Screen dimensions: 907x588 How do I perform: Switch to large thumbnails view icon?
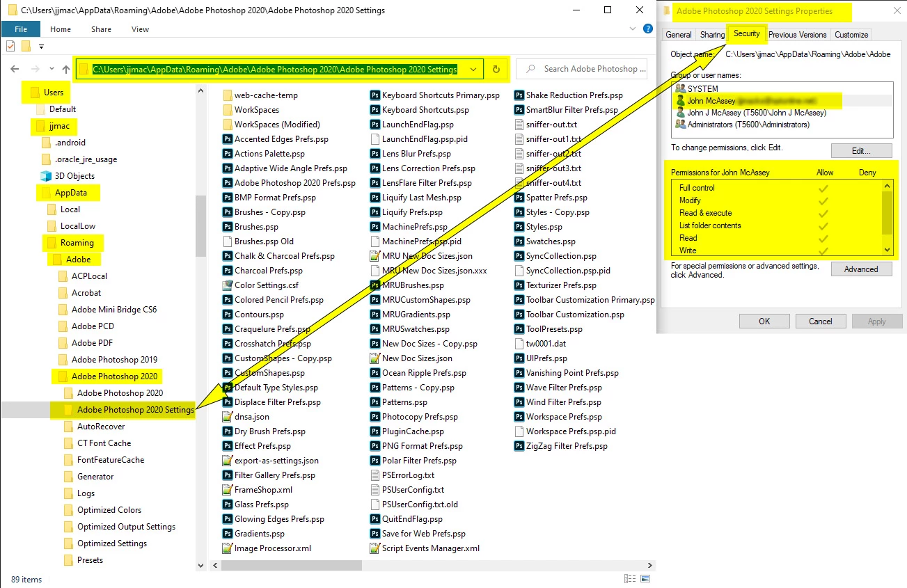[x=645, y=579]
